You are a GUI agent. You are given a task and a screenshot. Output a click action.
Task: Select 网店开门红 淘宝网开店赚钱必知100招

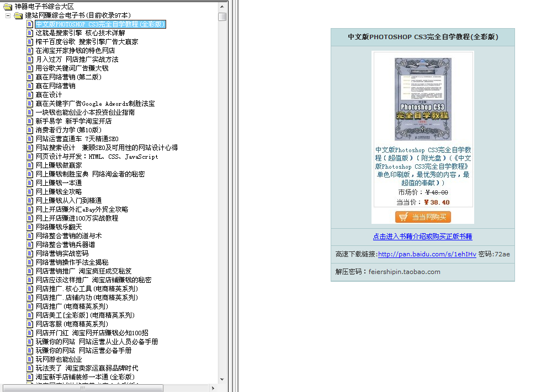point(92,333)
